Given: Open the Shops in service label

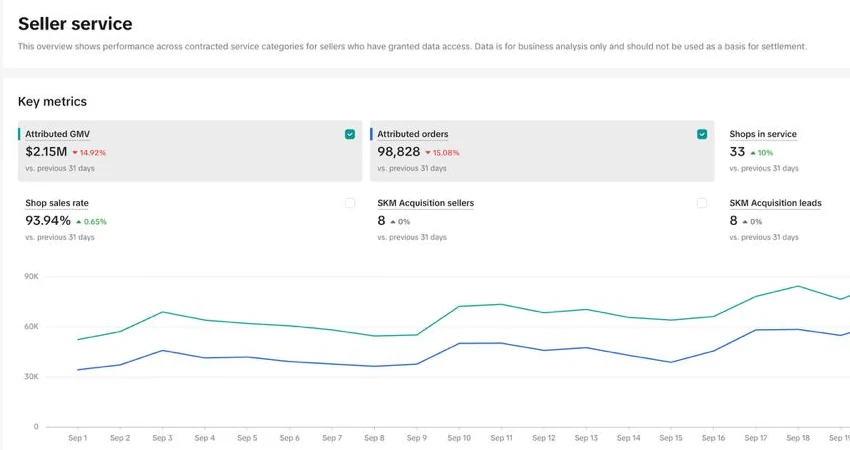Looking at the screenshot, I should tap(763, 134).
